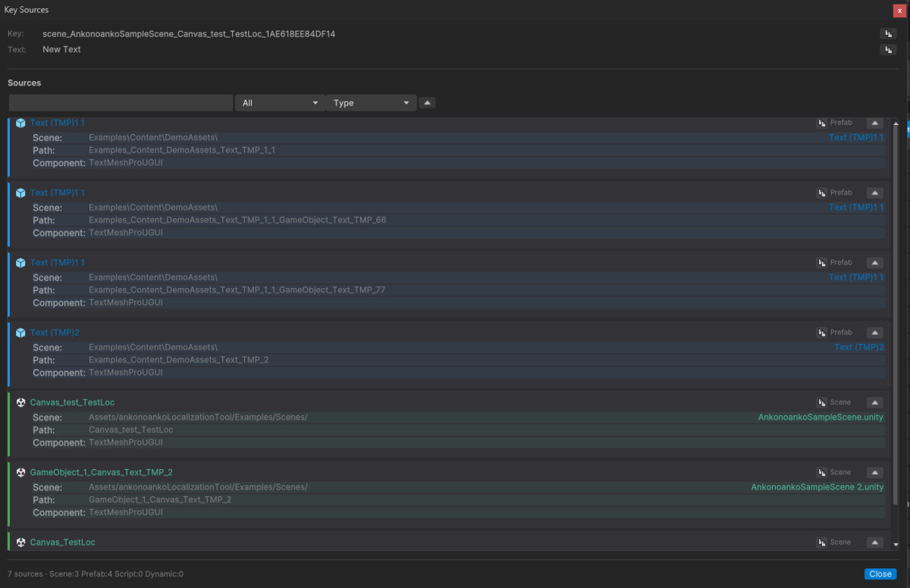This screenshot has width=910, height=588.
Task: Click prefab cube icon of the Text_TMP_66 entry
Action: (20, 192)
